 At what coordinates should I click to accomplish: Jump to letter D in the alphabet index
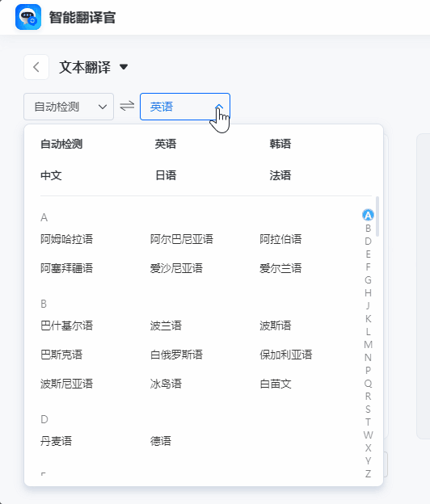(369, 241)
